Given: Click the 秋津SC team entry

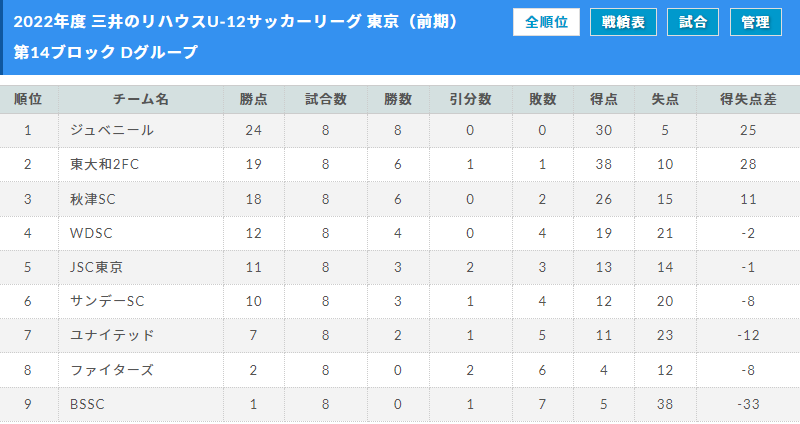Looking at the screenshot, I should pos(93,199).
